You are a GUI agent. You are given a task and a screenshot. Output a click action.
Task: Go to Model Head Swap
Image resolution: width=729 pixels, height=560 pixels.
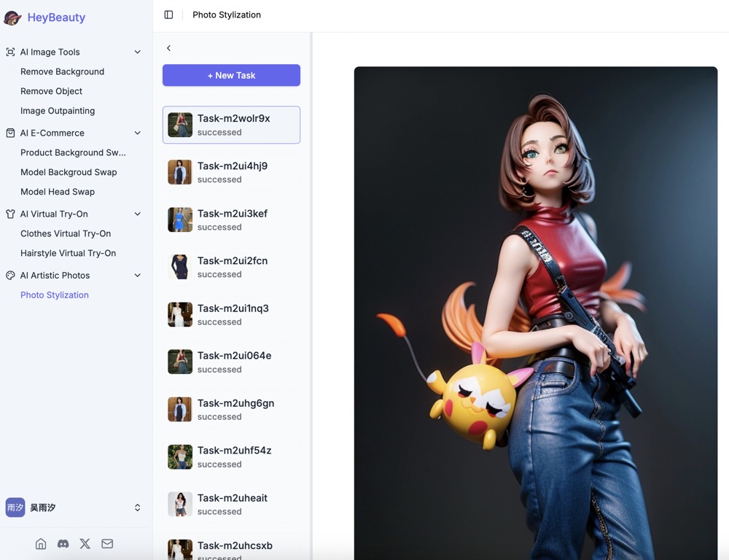[58, 192]
